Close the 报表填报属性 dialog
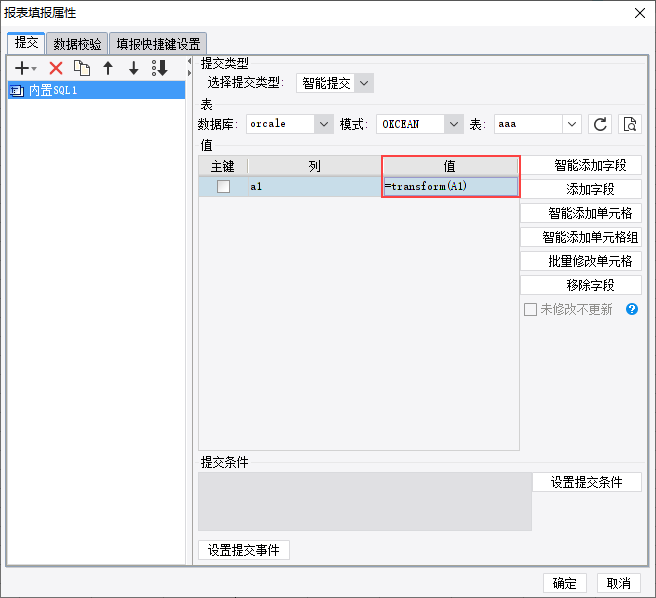Image resolution: width=656 pixels, height=598 pixels. (x=639, y=13)
